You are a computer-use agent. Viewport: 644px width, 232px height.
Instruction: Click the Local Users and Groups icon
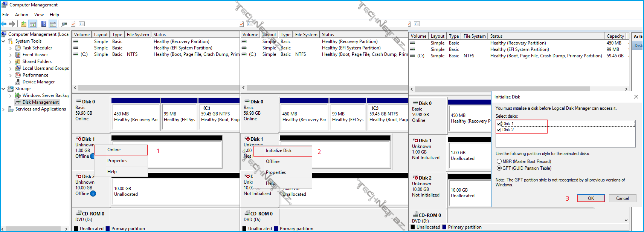[x=18, y=68]
